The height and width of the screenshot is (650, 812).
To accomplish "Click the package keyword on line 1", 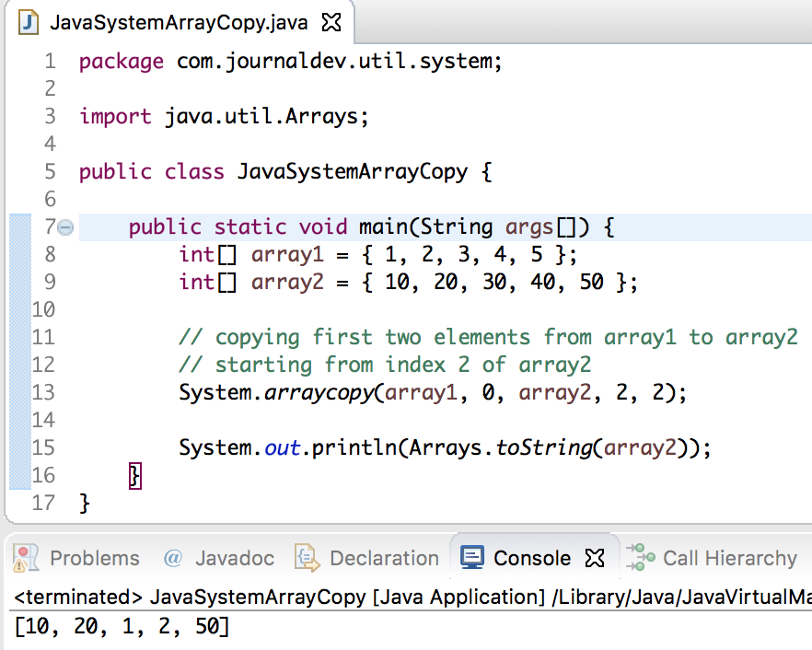I will pyautogui.click(x=122, y=63).
